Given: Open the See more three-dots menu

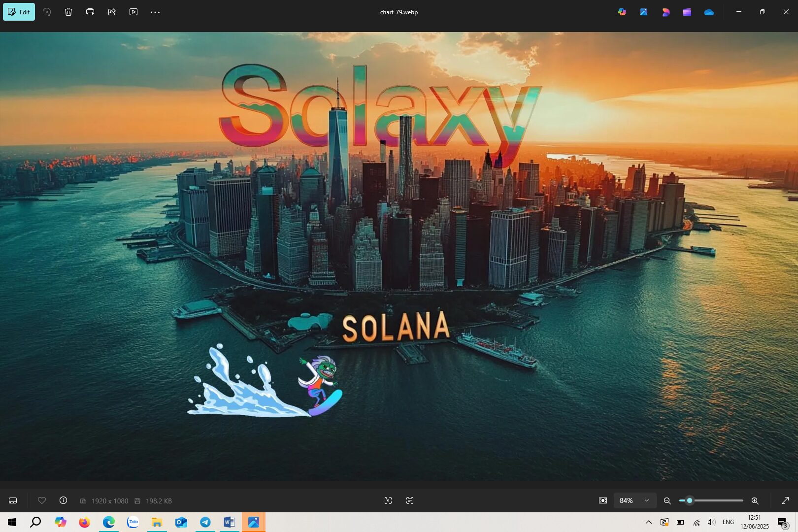Looking at the screenshot, I should pyautogui.click(x=155, y=12).
